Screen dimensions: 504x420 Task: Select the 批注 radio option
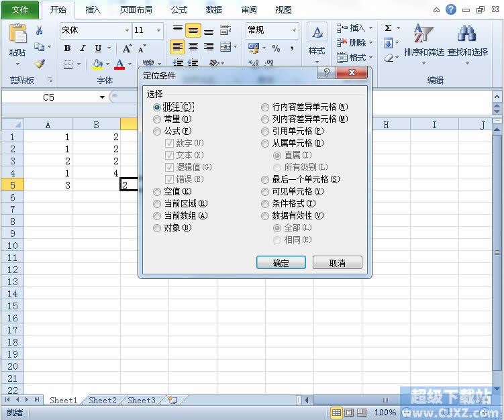point(157,107)
